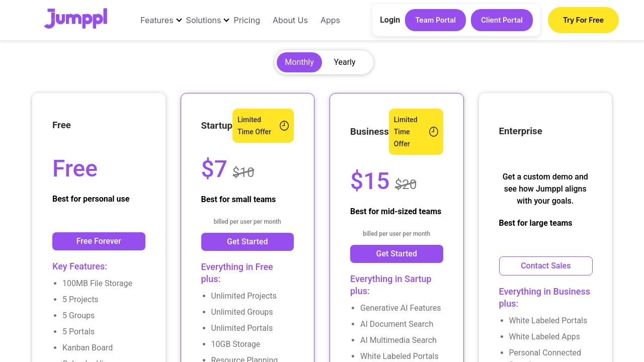
Task: Click the Startup Limited Time Offer badge
Action: pyautogui.click(x=255, y=126)
